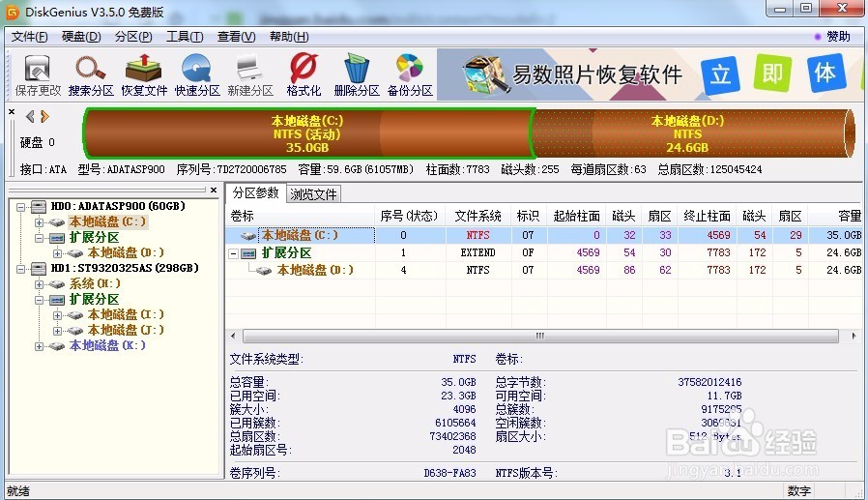Expand 系统(H:) in the tree
This screenshot has width=868, height=500.
[x=40, y=284]
